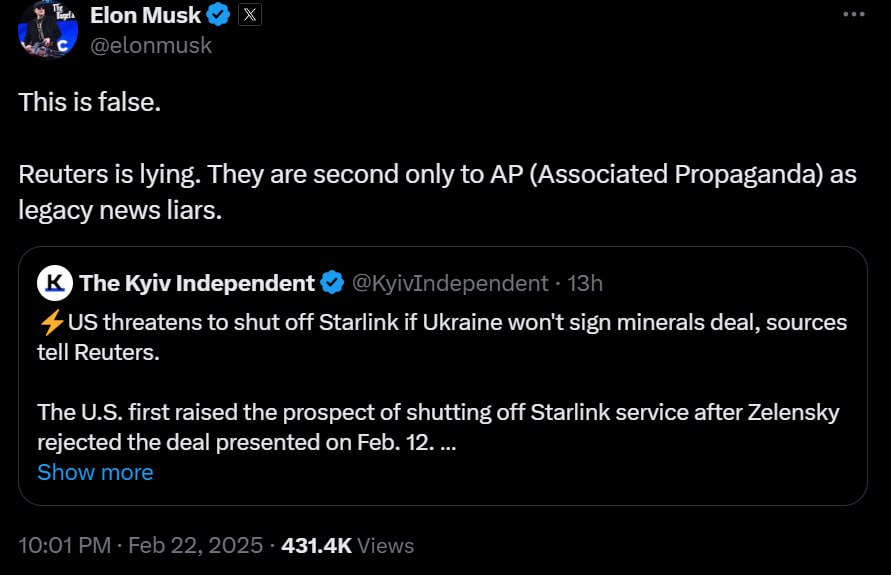
Task: Open the @elonmusk handle link
Action: click(150, 45)
